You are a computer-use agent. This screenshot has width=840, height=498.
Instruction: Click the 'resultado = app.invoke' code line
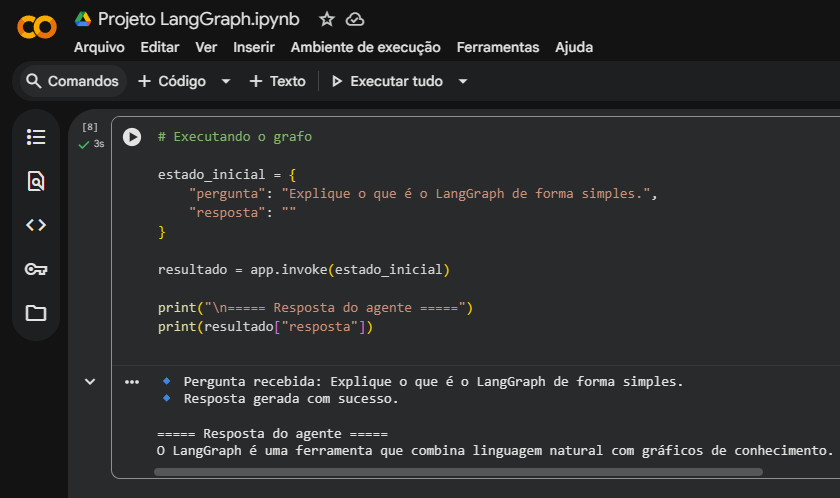coord(304,269)
